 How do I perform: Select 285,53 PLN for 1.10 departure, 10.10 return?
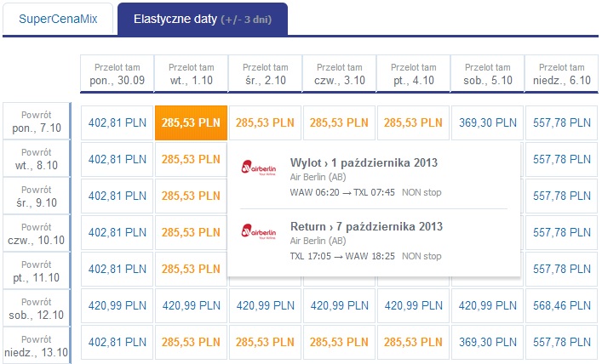[x=192, y=232]
